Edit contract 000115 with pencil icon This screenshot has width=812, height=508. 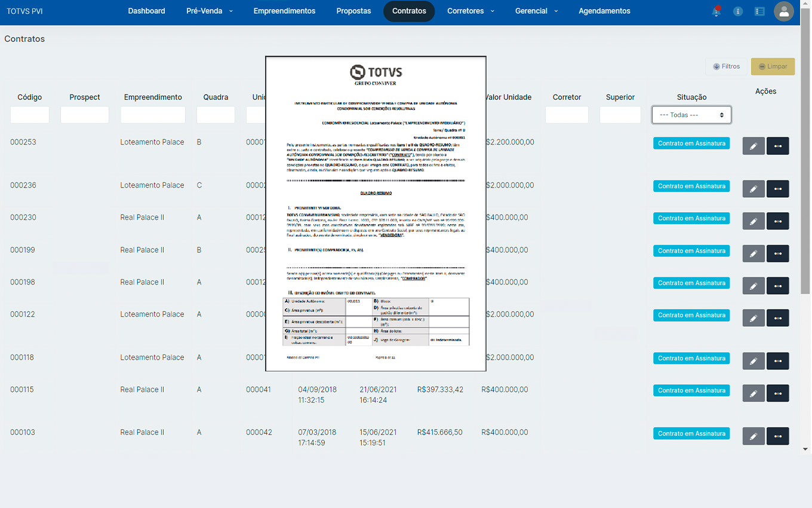753,393
